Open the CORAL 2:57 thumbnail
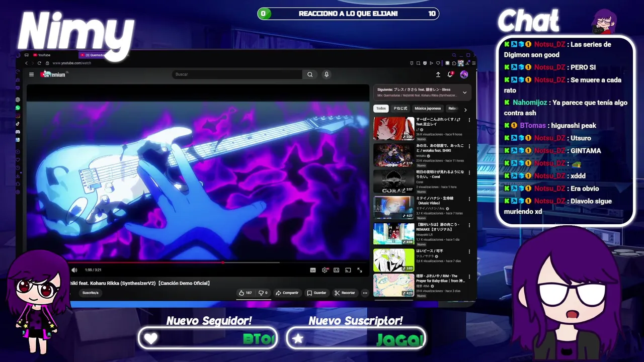 pyautogui.click(x=394, y=182)
